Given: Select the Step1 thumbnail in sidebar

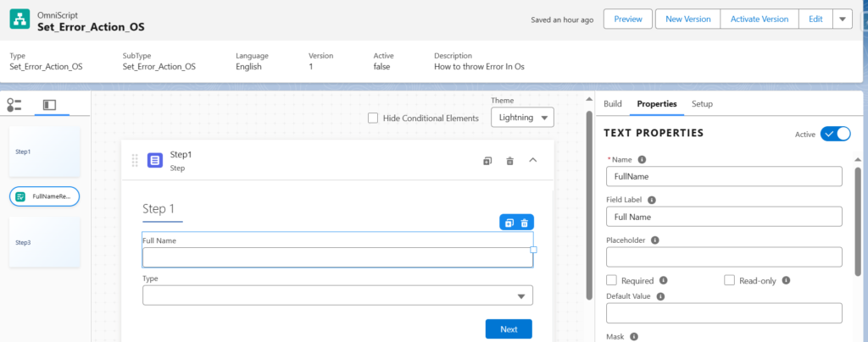Looking at the screenshot, I should click(44, 152).
